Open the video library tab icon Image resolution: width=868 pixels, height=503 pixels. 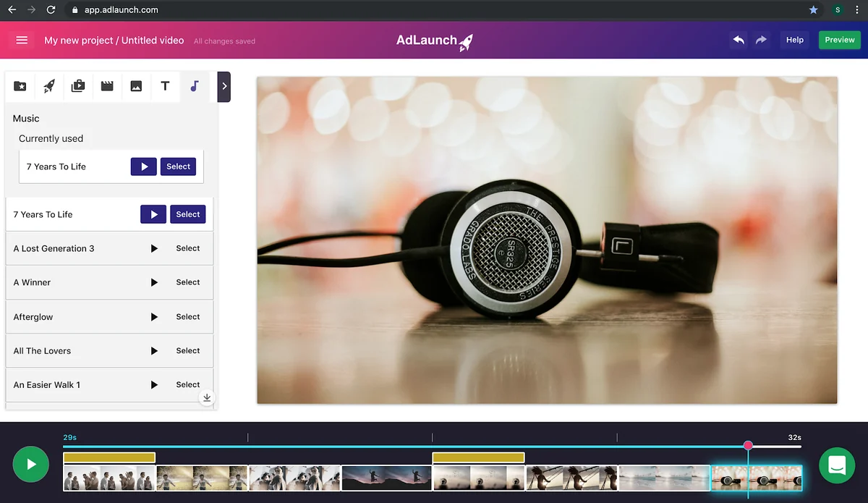click(x=78, y=86)
